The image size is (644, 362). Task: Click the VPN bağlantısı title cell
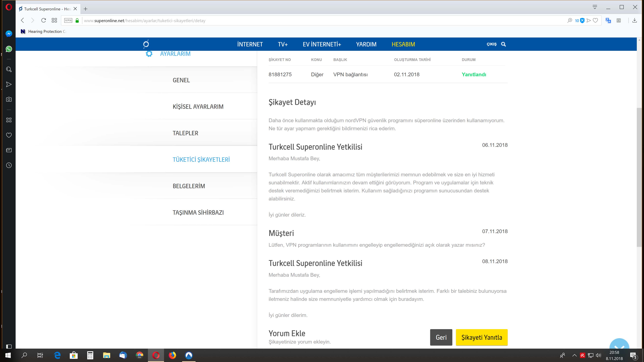[x=350, y=74]
